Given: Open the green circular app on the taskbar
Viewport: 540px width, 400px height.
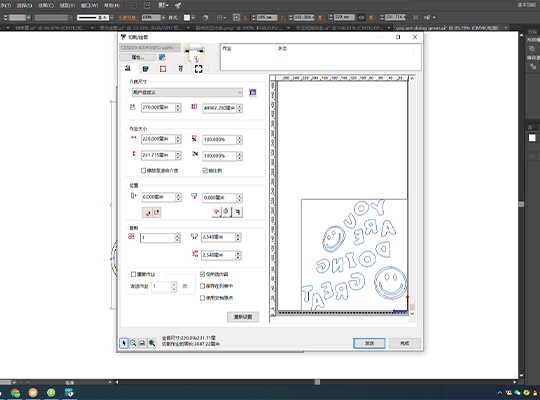Looking at the screenshot, I should click(51, 392).
